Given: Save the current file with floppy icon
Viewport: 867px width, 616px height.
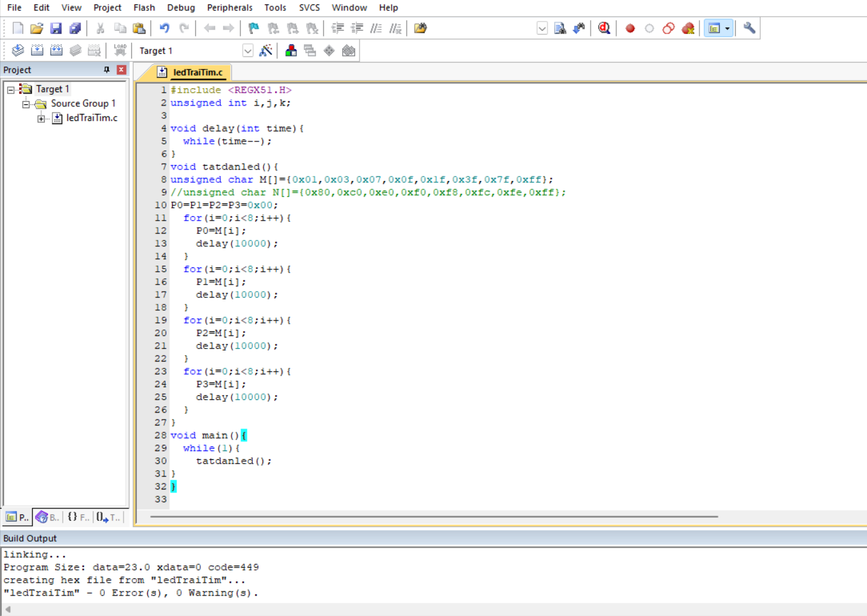Looking at the screenshot, I should point(56,28).
